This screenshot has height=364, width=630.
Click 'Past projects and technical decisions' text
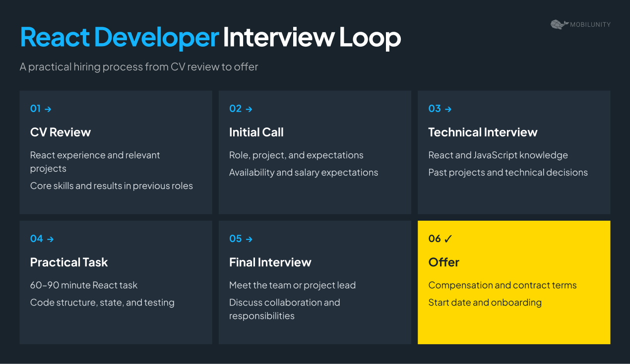(x=508, y=173)
